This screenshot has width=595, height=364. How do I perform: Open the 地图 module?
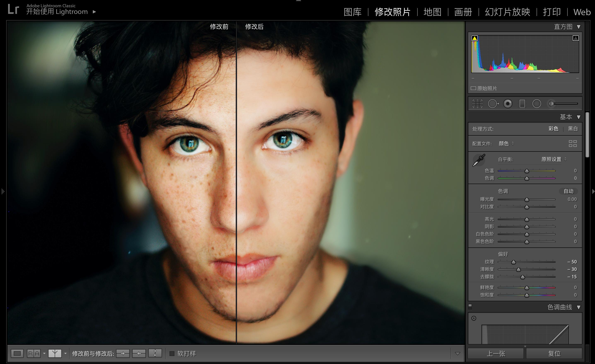(x=432, y=12)
